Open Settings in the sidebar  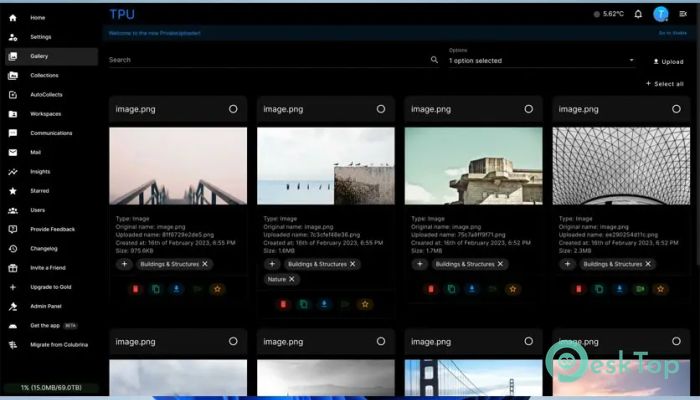point(51,37)
